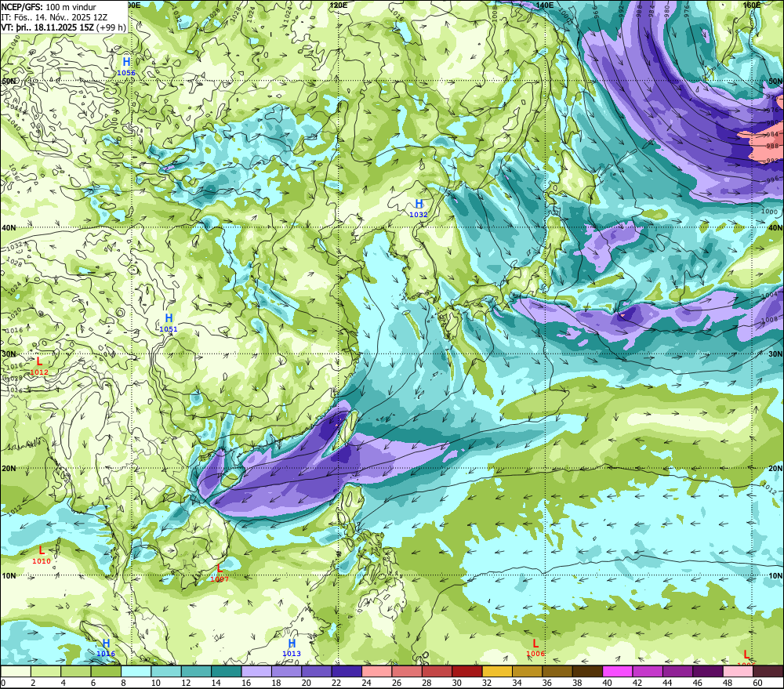The width and height of the screenshot is (784, 689).
Task: Click the L 1006 low pressure marker
Action: (535, 647)
